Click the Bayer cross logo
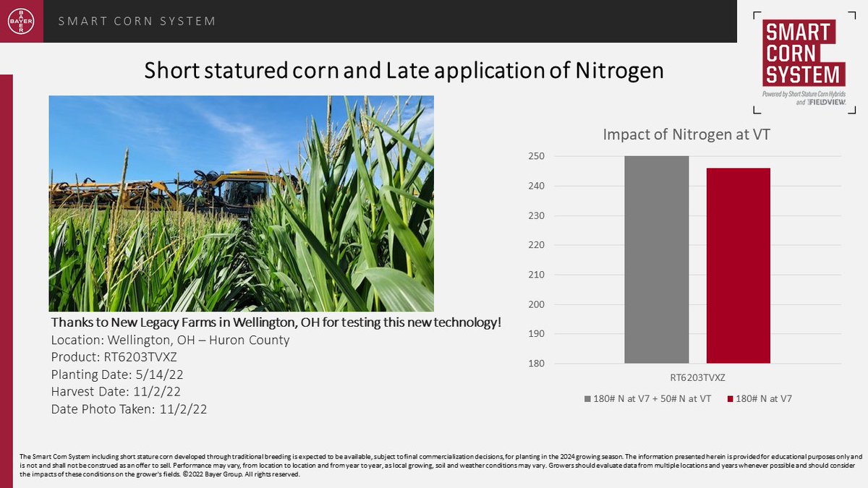Viewport: 868px width, 488px height. click(x=22, y=20)
